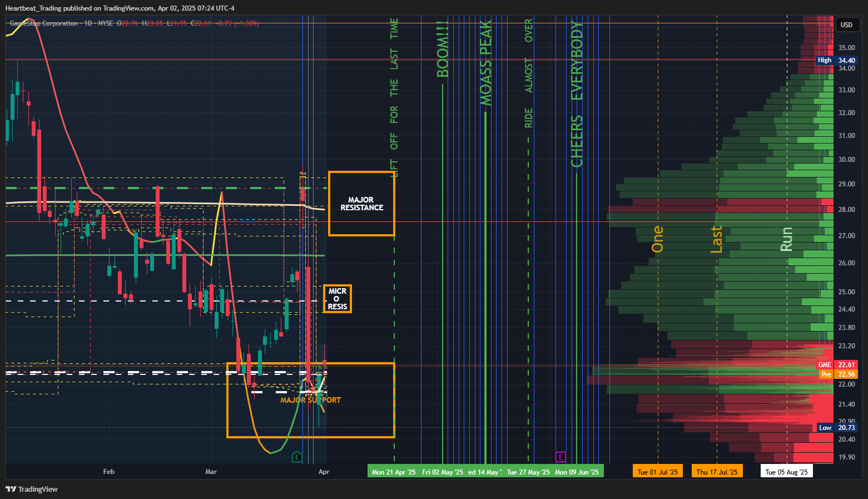The width and height of the screenshot is (868, 499).
Task: Select the Fri 02 May '25 date label
Action: click(443, 472)
